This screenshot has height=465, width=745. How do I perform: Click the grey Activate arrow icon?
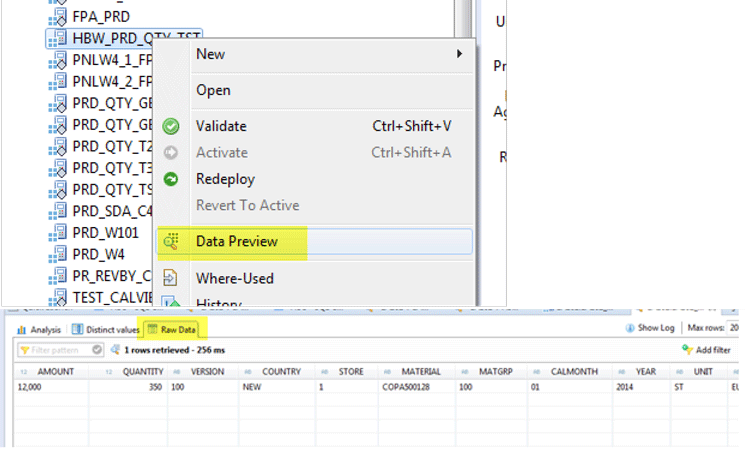pyautogui.click(x=171, y=152)
